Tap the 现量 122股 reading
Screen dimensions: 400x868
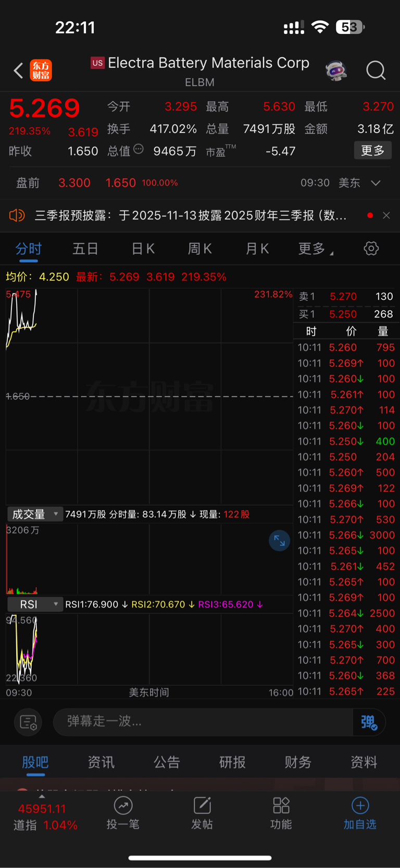(224, 515)
